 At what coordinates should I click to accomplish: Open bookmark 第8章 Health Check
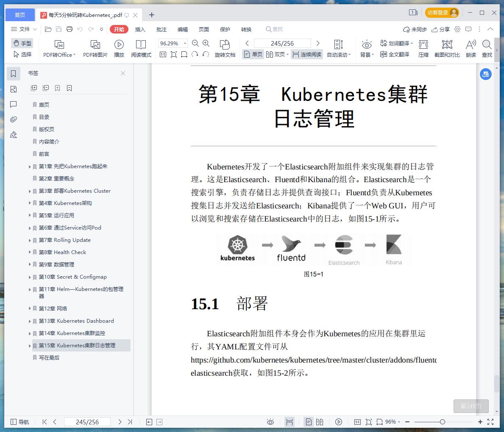click(62, 252)
